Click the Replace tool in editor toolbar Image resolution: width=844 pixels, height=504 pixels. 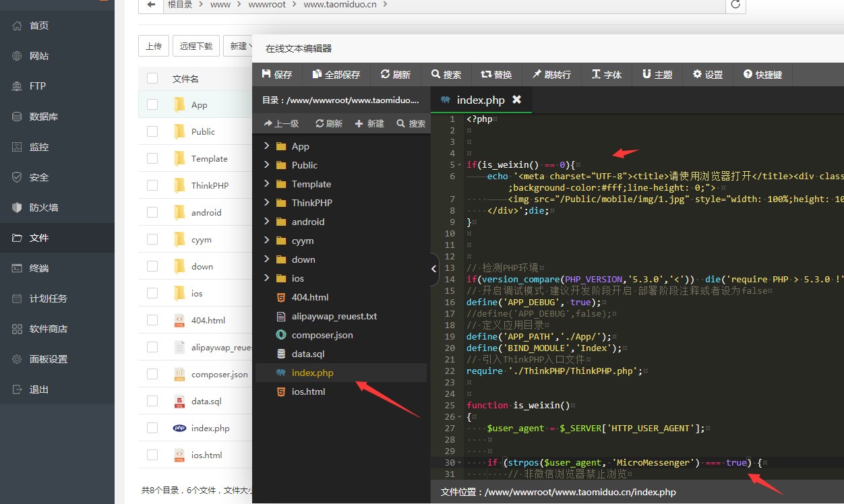pyautogui.click(x=496, y=75)
